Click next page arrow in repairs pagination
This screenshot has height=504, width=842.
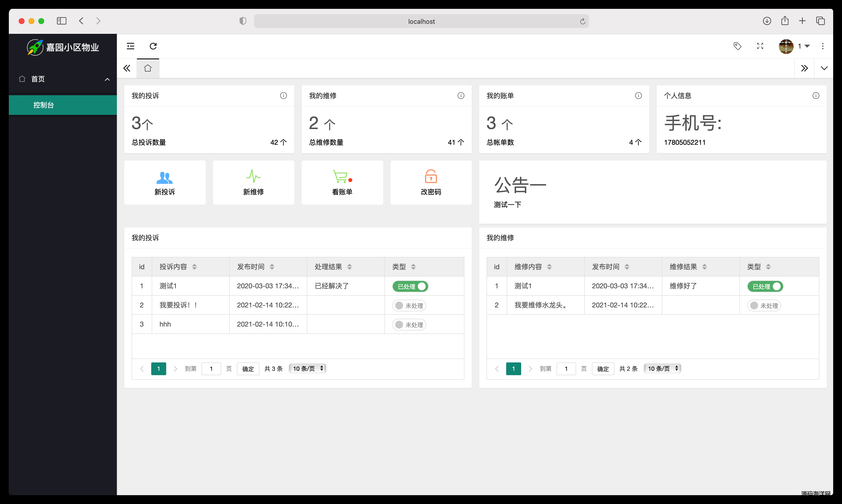click(x=530, y=369)
